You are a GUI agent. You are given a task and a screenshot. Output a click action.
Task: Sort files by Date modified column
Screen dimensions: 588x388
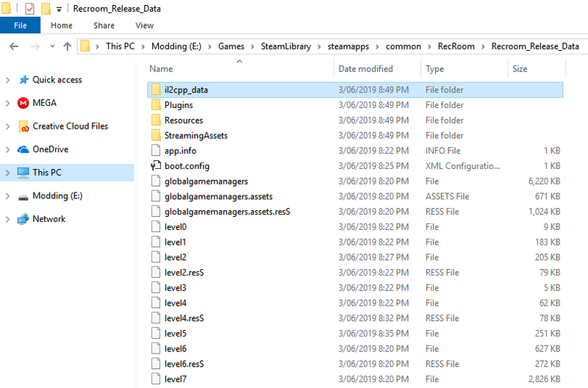(x=365, y=69)
